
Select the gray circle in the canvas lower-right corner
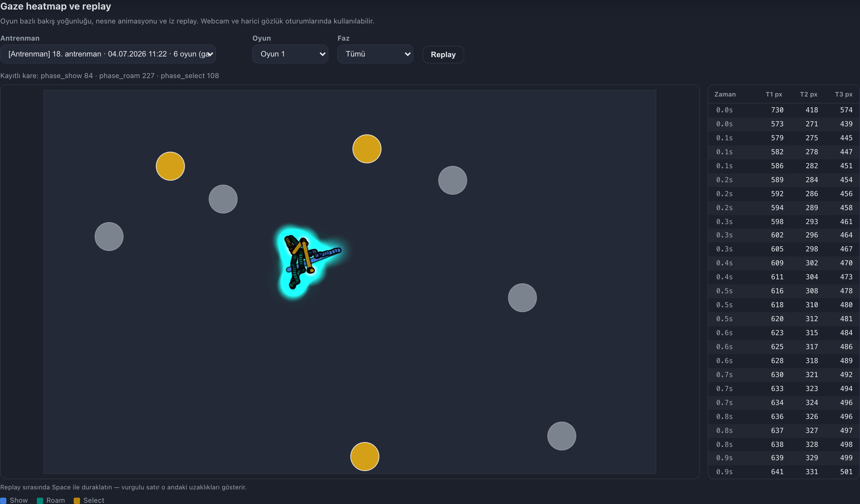click(561, 436)
